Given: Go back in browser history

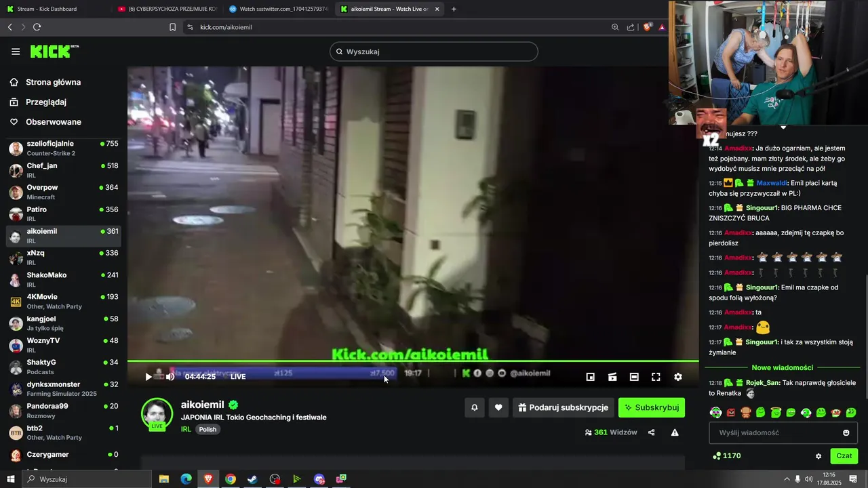Looking at the screenshot, I should coord(9,27).
